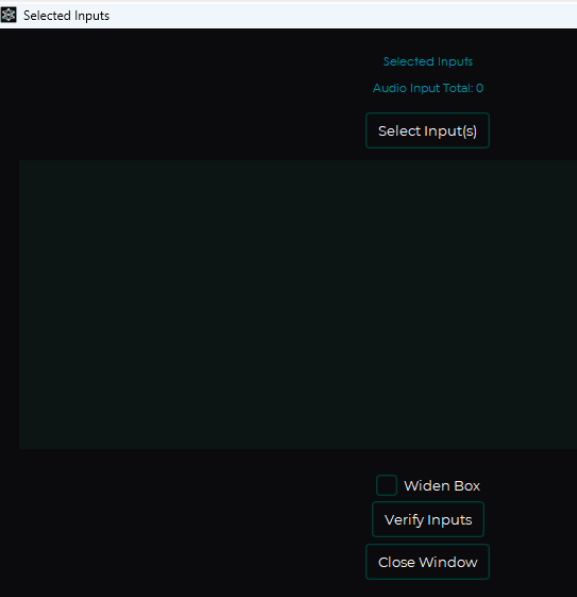Click the Widen Box text label

tap(442, 486)
